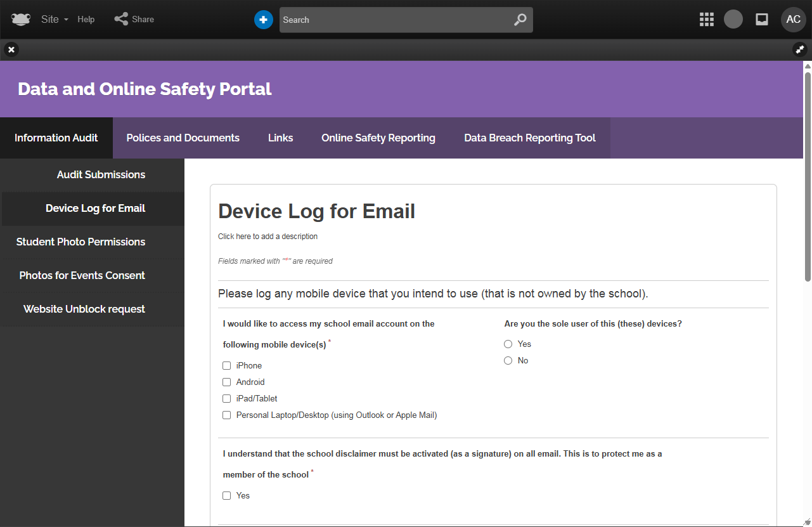
Task: Expand the Site dropdown menu
Action: (x=55, y=20)
